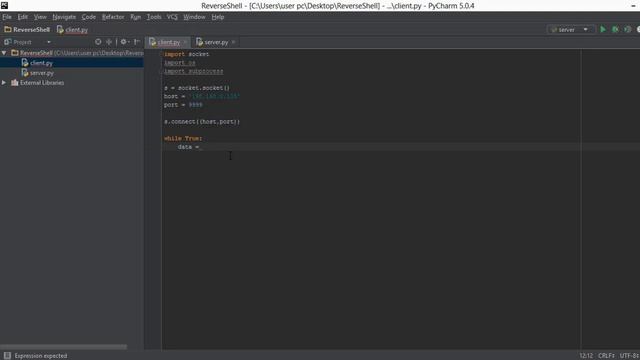Image resolution: width=640 pixels, height=360 pixels.
Task: Run server with coverage icon
Action: pos(628,29)
